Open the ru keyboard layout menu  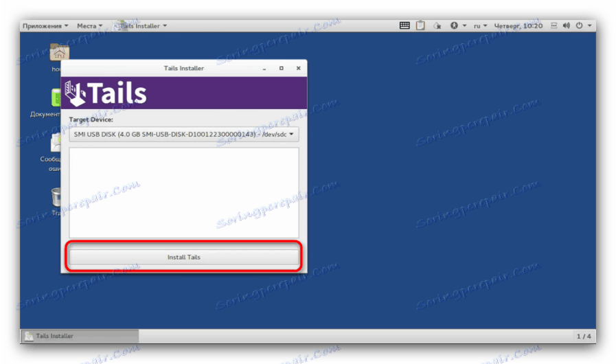[x=480, y=26]
